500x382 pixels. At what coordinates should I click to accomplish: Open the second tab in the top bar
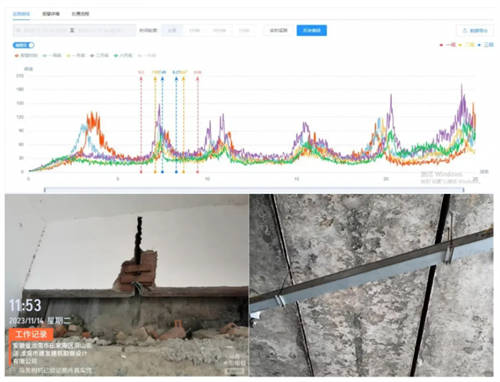click(51, 14)
